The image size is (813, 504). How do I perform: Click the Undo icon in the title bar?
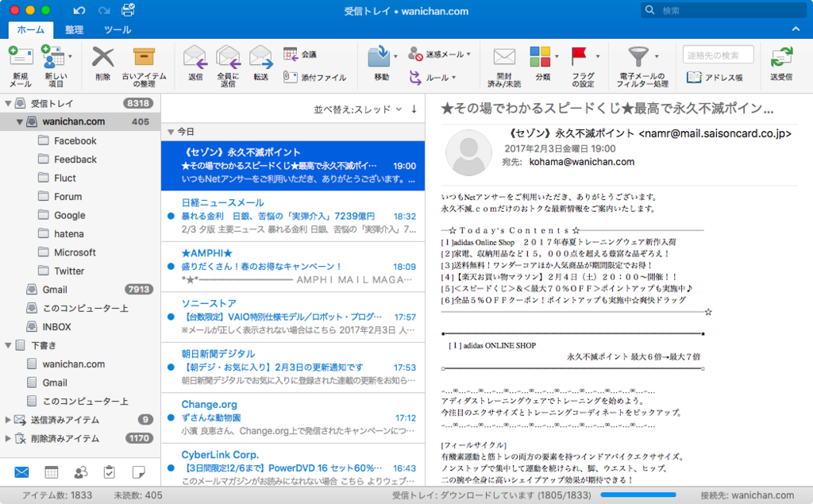click(79, 10)
